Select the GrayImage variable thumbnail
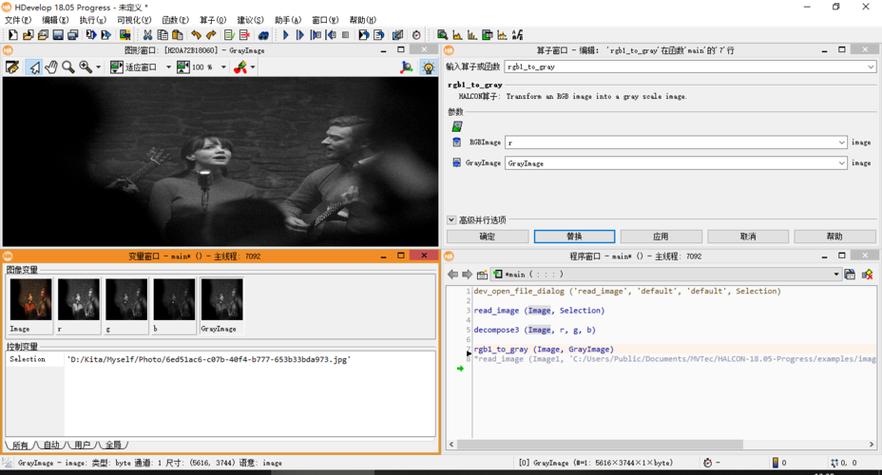882x475 pixels. click(x=221, y=300)
